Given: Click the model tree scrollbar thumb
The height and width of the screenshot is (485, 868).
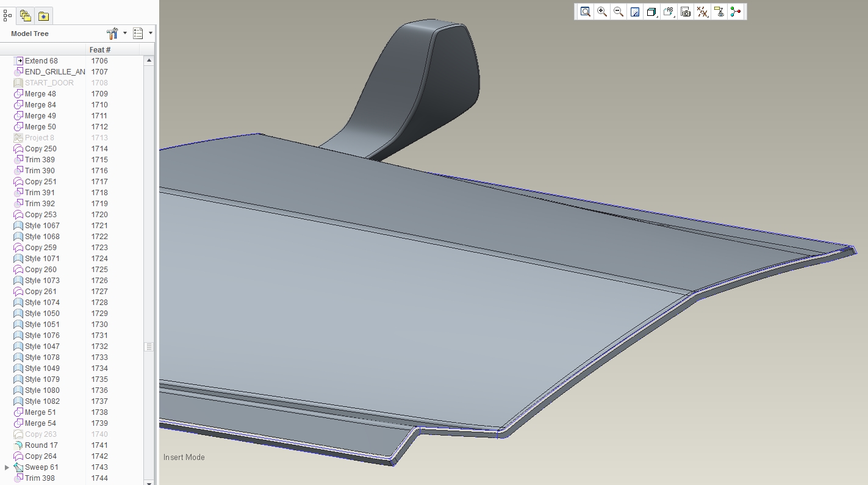Looking at the screenshot, I should (149, 347).
